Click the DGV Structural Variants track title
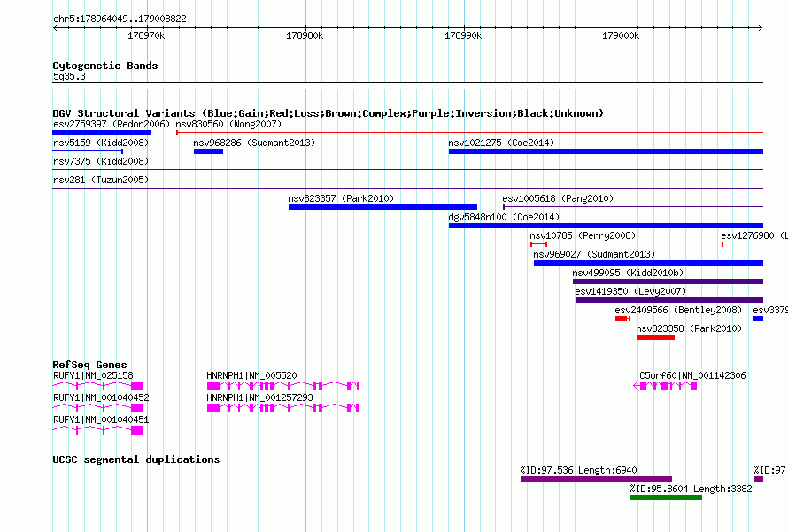The height and width of the screenshot is (532, 788). click(328, 113)
